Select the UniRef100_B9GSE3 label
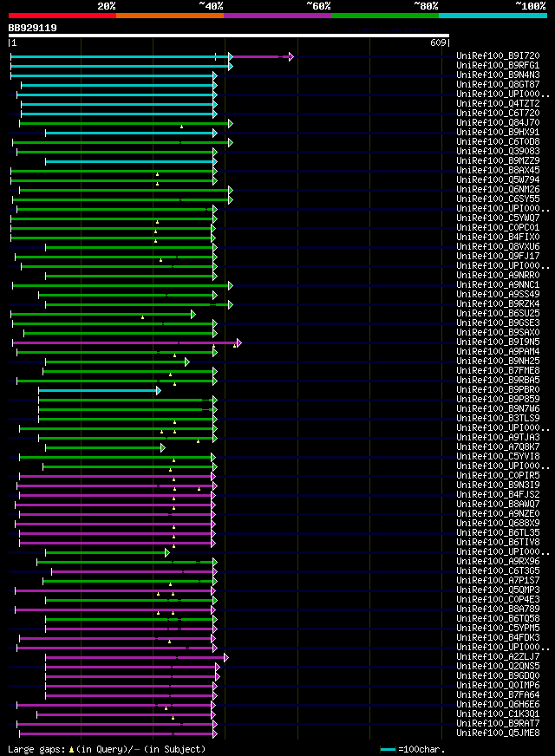555x756 pixels. click(498, 323)
